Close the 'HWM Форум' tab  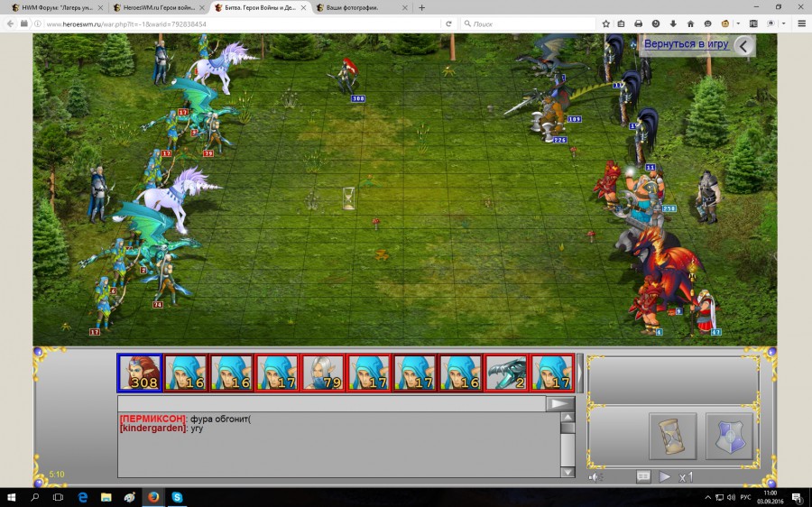click(100, 8)
